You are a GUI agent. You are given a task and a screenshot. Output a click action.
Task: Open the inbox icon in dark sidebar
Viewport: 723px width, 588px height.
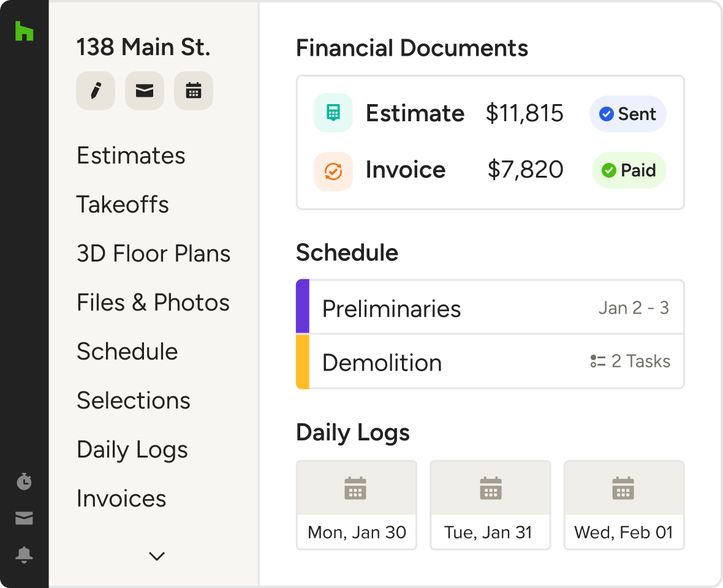[24, 518]
